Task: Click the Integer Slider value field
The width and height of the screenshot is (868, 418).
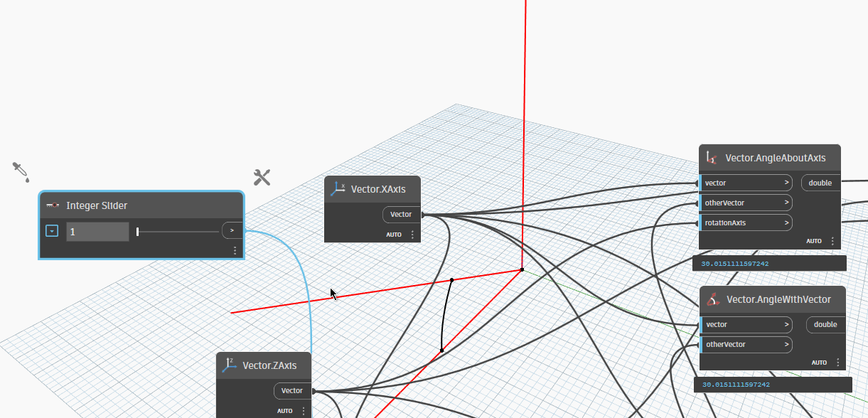Action: [x=97, y=231]
